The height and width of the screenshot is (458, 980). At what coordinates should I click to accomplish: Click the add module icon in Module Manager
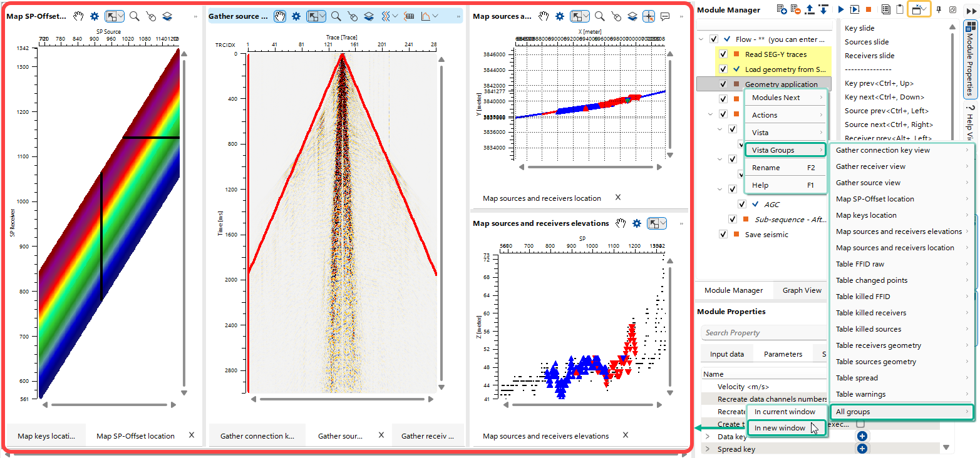point(781,9)
